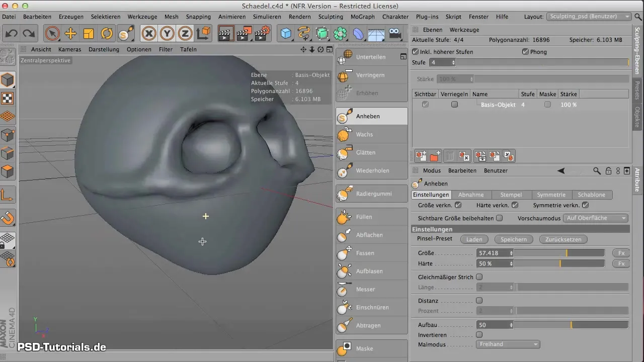Screen dimensions: 644x362
Task: Open the Sculpting menu
Action: pyautogui.click(x=331, y=17)
